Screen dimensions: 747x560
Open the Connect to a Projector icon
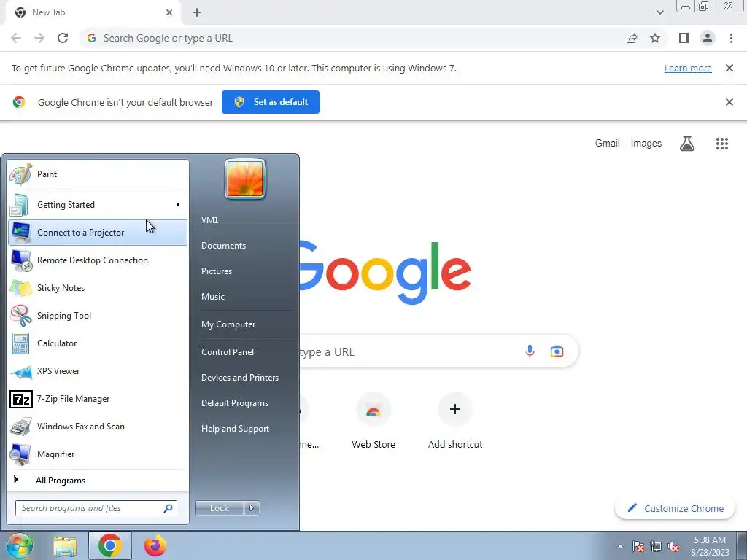click(x=20, y=233)
